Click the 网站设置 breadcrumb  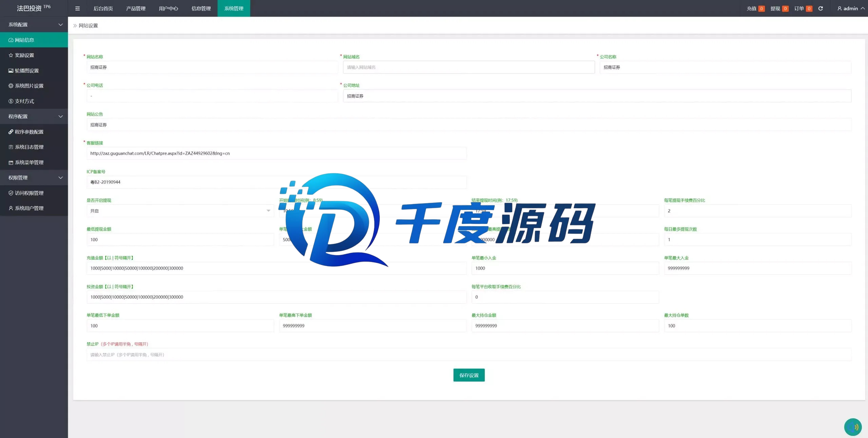pos(88,25)
